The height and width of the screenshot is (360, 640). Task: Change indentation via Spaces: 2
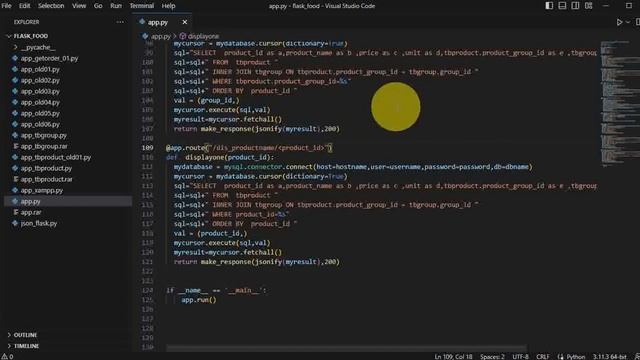(492, 356)
